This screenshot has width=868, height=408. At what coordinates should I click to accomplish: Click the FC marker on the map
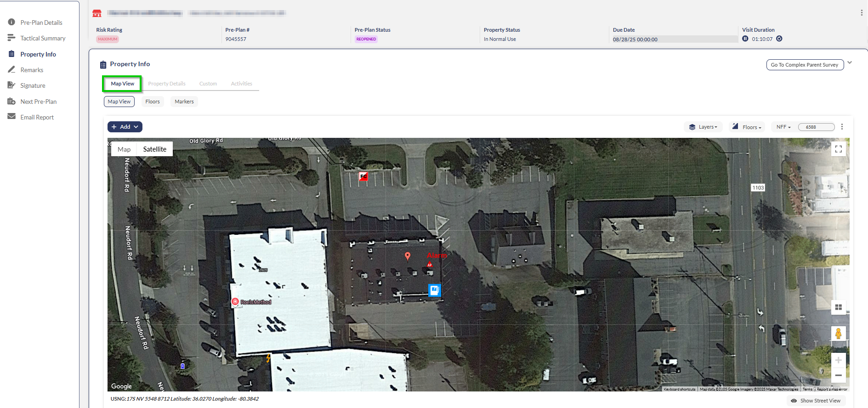[x=363, y=176]
